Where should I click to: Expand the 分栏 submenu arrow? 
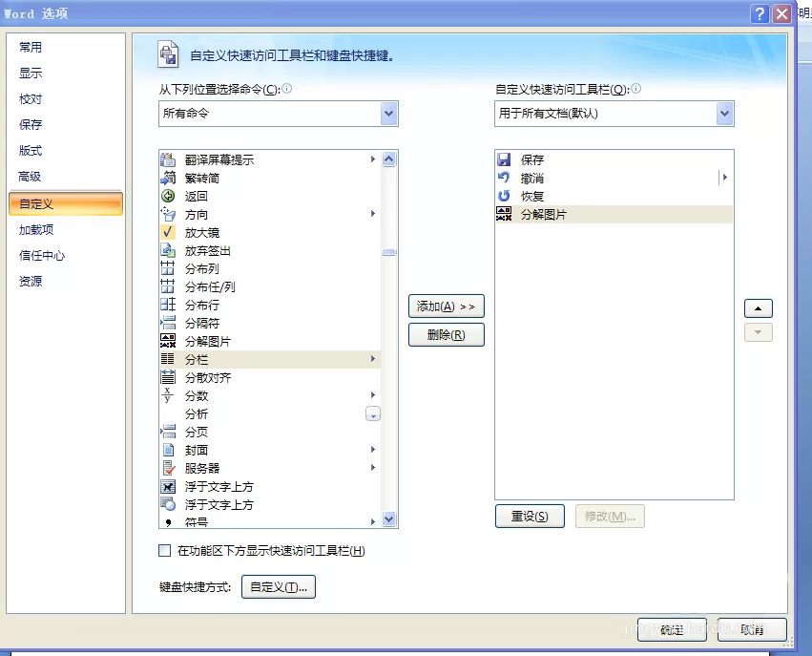373,359
